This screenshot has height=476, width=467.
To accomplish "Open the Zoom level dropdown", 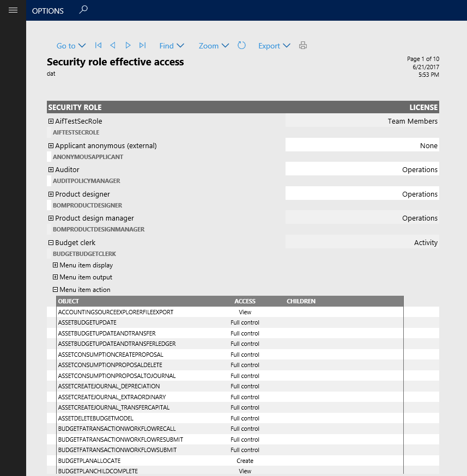I will (x=213, y=46).
